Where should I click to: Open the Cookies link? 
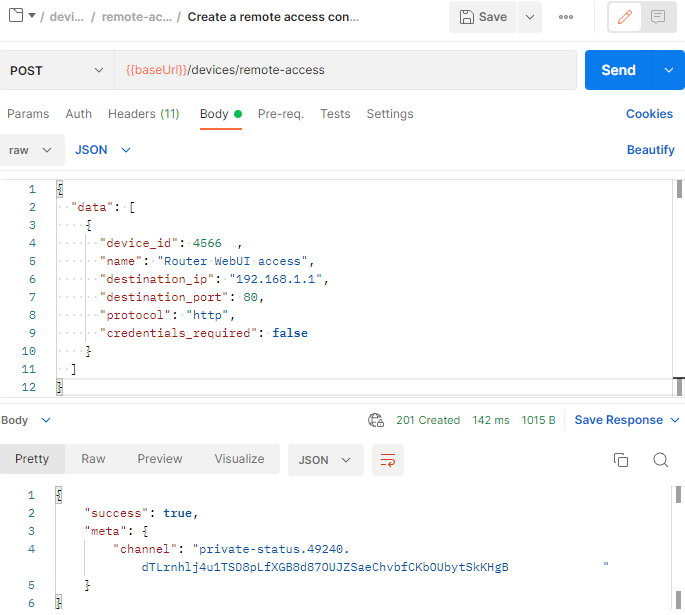[x=649, y=114]
